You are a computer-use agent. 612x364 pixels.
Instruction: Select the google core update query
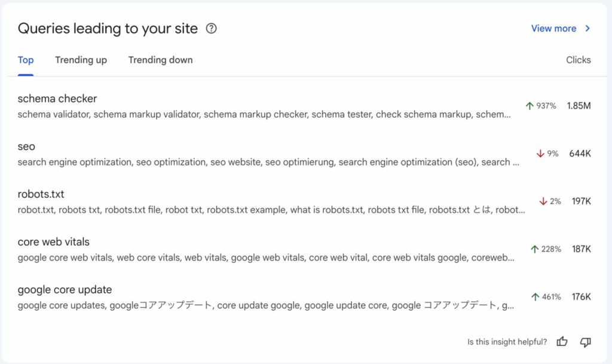click(65, 290)
